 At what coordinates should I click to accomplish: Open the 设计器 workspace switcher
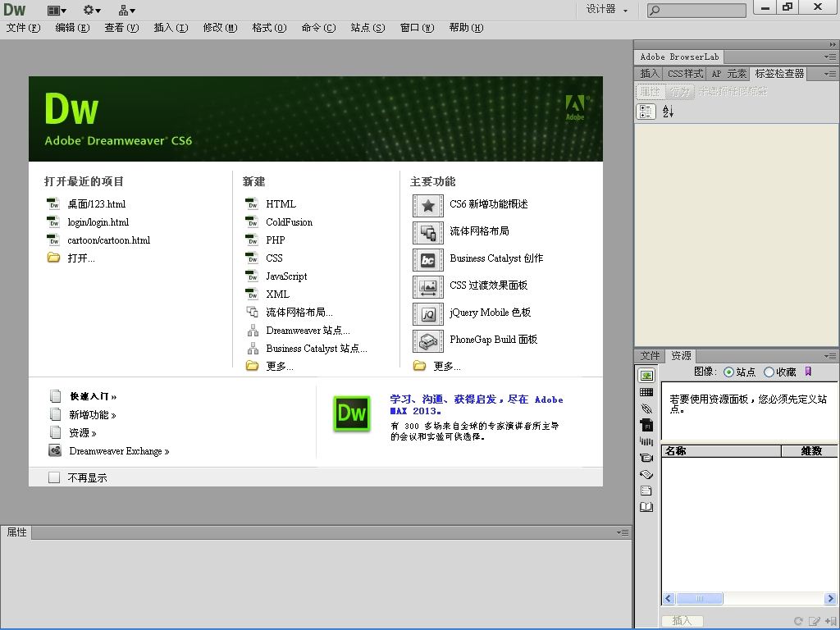(606, 9)
